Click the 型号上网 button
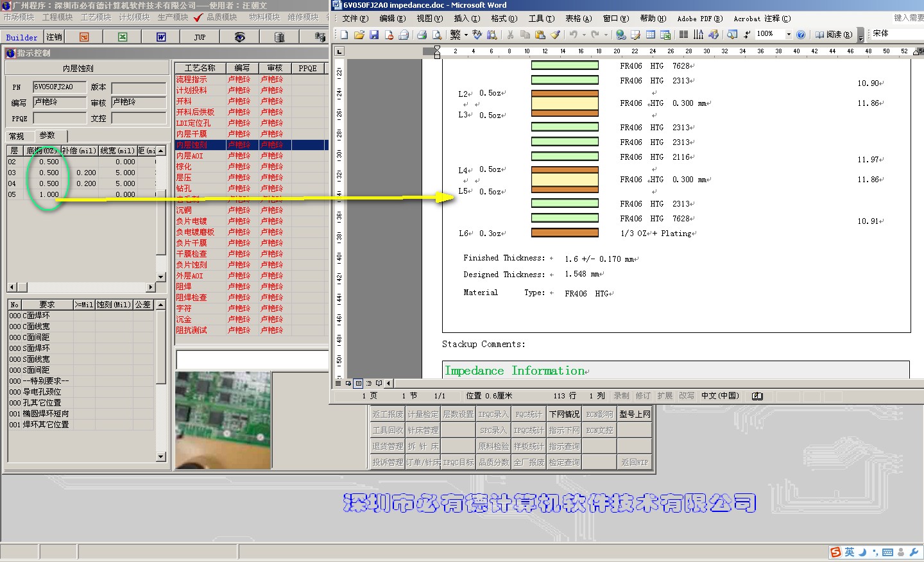The width and height of the screenshot is (924, 562). (635, 414)
